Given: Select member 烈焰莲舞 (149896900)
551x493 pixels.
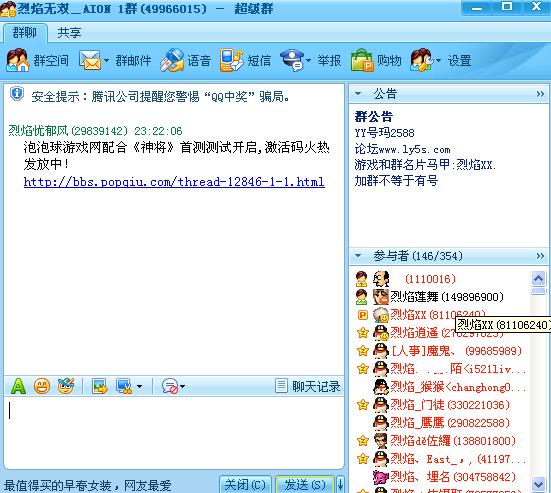Looking at the screenshot, I should click(441, 297).
